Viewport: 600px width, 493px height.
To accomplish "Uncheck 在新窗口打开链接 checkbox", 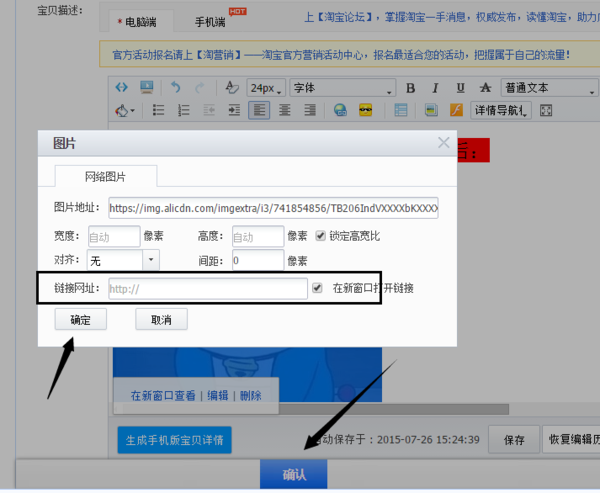I will 318,288.
